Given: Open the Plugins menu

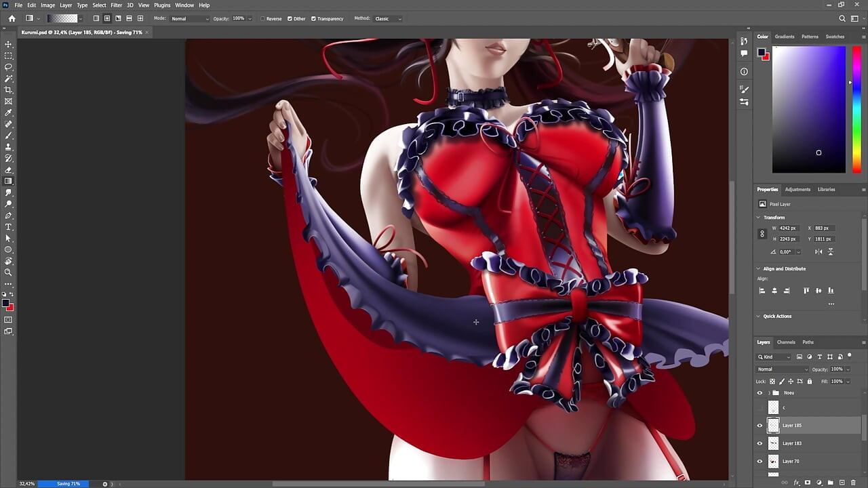Looking at the screenshot, I should click(162, 5).
